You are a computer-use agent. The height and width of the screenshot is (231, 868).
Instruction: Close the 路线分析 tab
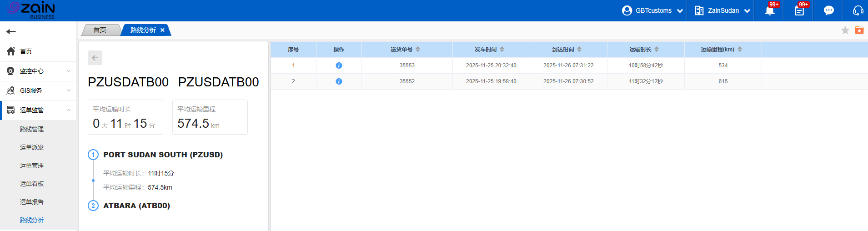162,30
